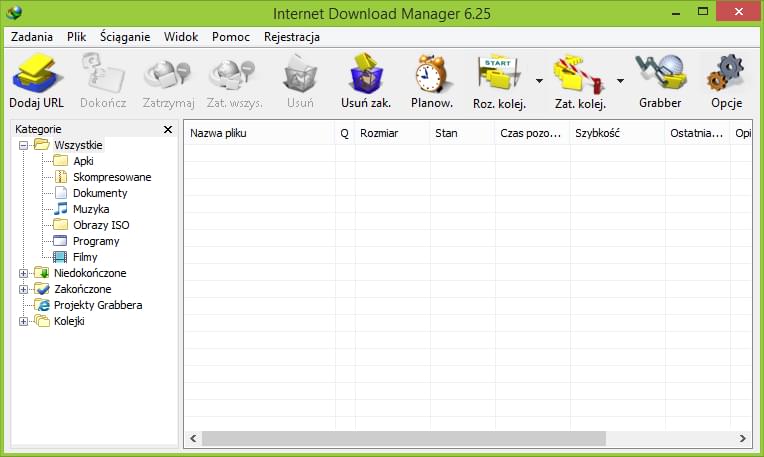Screen dimensions: 764x457
Task: Open the Planow. scheduler clock icon
Action: [432, 75]
